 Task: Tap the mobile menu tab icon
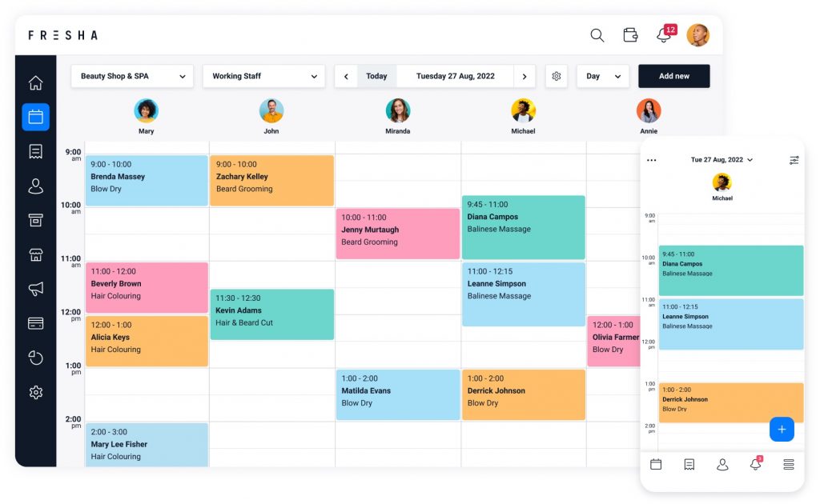[789, 464]
